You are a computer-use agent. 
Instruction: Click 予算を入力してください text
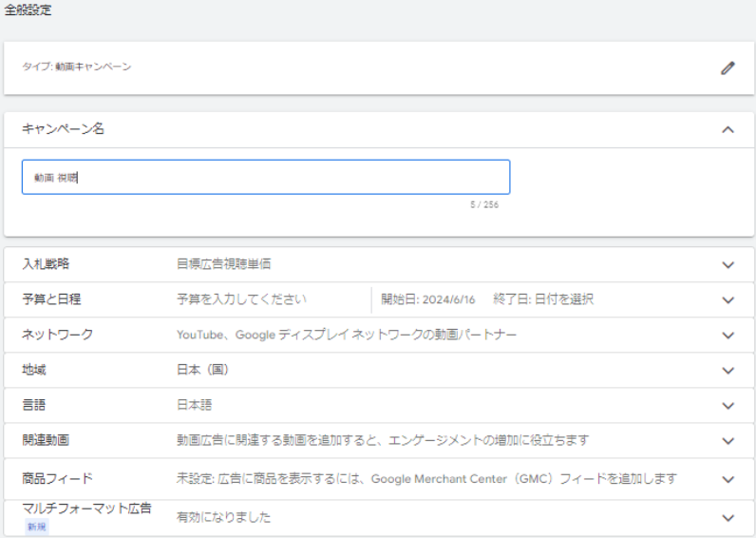[241, 299]
